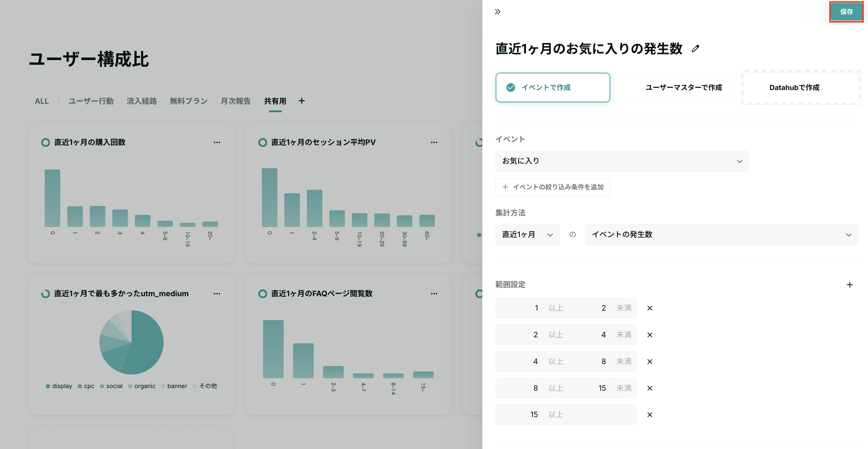
Task: Add a new range with plus icon
Action: [849, 285]
